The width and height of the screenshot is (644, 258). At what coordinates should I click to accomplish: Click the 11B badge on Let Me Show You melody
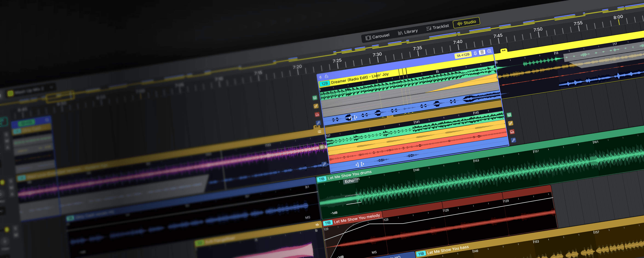click(x=328, y=223)
